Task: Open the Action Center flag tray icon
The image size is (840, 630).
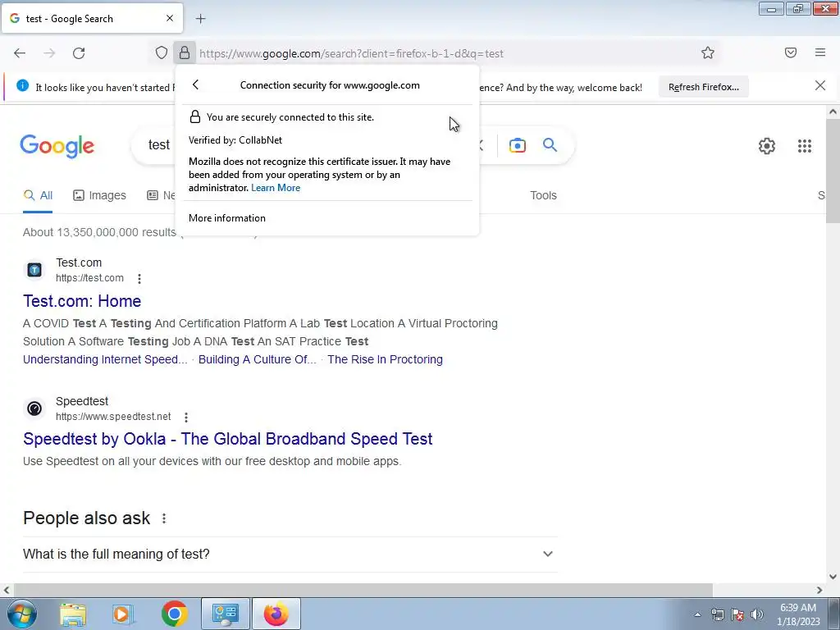Action: pyautogui.click(x=737, y=614)
